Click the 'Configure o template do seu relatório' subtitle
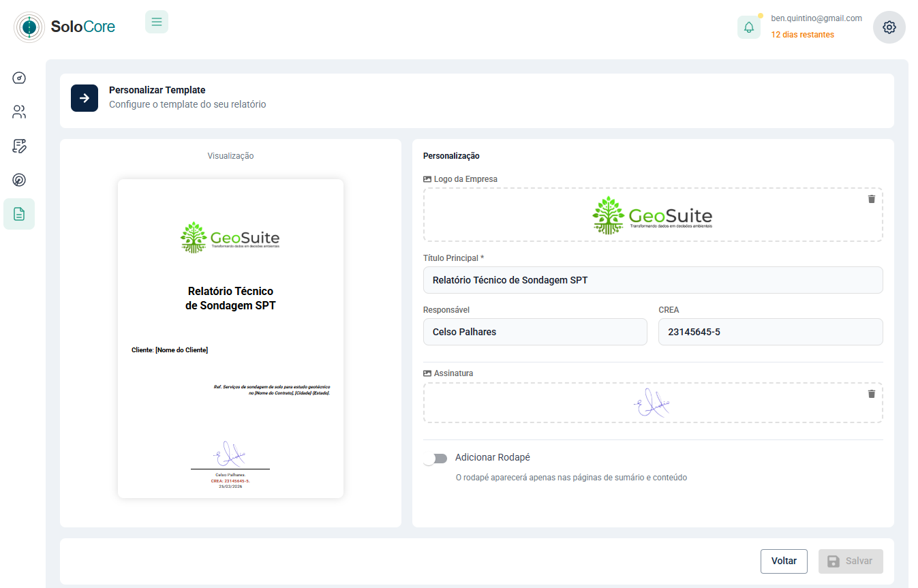 coord(187,104)
